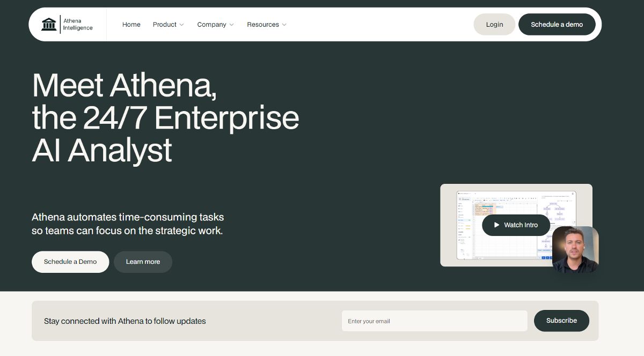The width and height of the screenshot is (644, 356).
Task: Click the Schedule a Demo hero button
Action: (70, 262)
